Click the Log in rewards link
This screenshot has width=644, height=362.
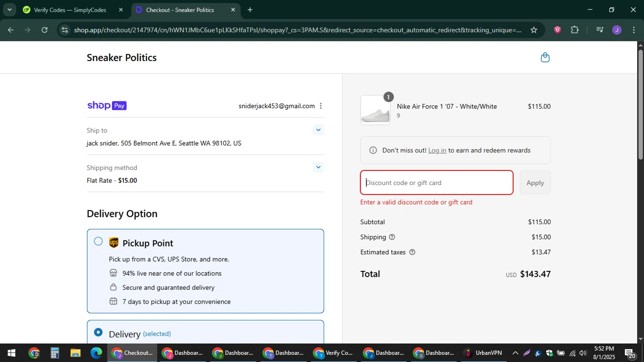click(437, 150)
